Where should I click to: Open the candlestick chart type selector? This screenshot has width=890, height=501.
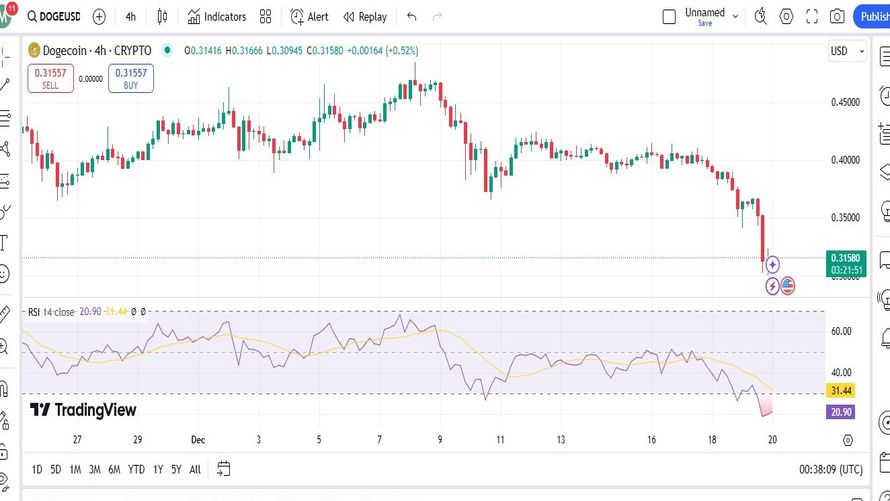pos(162,17)
